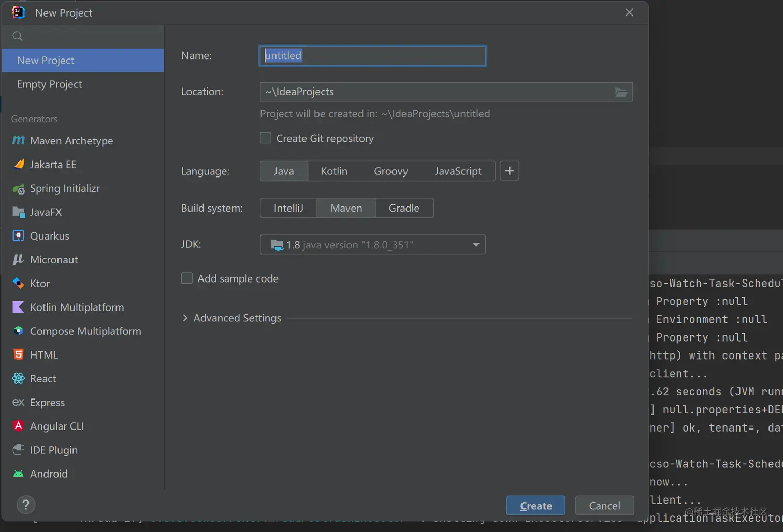Image resolution: width=783 pixels, height=532 pixels.
Task: Click the Maven Archetype generator icon
Action: [x=19, y=141]
